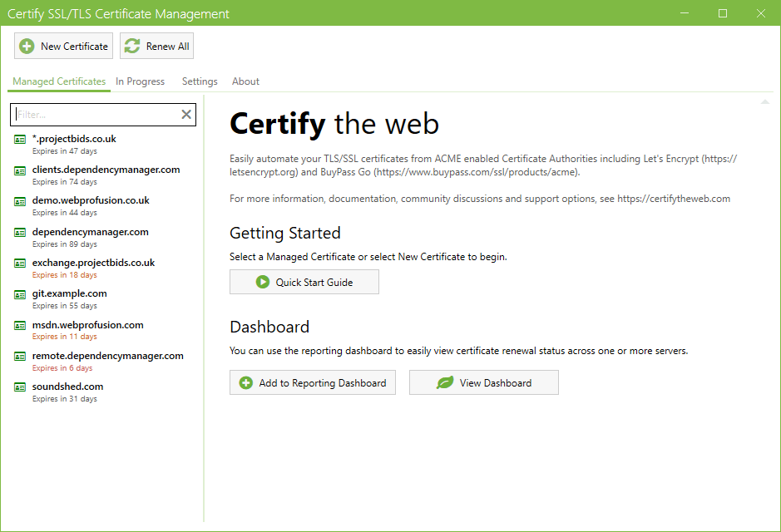Open the Quick Start Guide
The image size is (781, 532).
(304, 283)
